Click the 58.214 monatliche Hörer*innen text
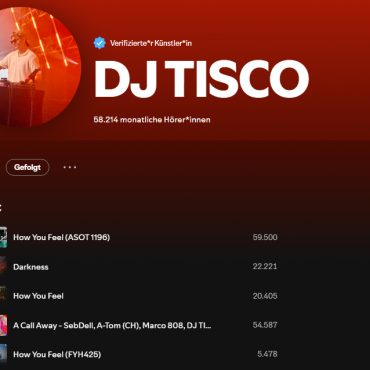The width and height of the screenshot is (370, 370). pyautogui.click(x=152, y=120)
